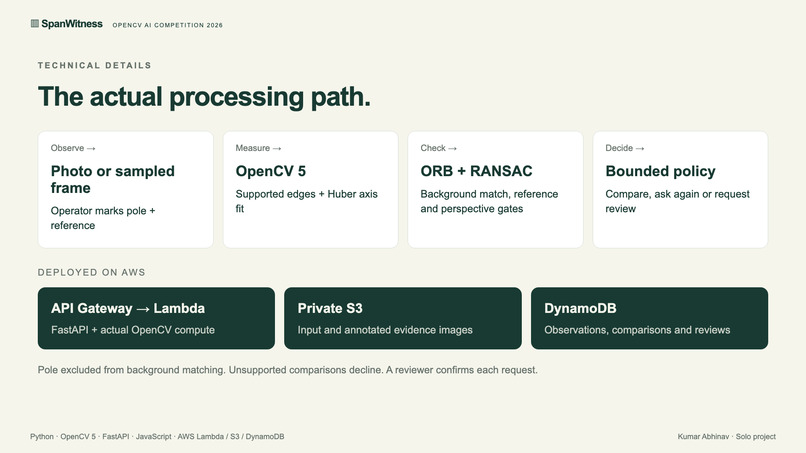Click the 'TECHNICAL DETAILS' label
Viewport: 806px width, 453px height.
pyautogui.click(x=95, y=65)
